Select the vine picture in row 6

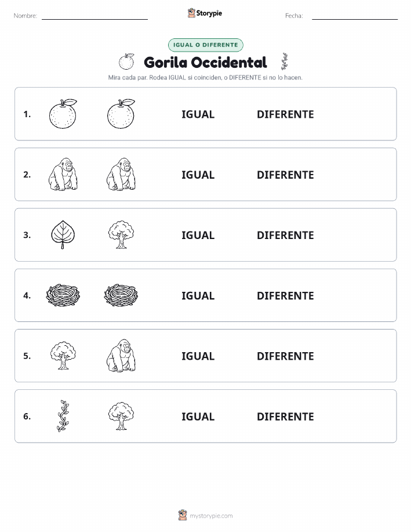point(63,416)
